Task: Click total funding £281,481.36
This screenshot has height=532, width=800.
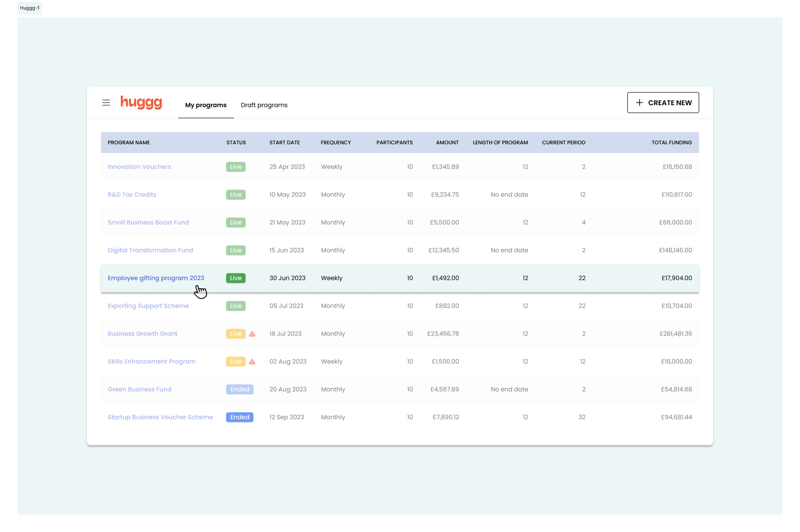Action: [x=676, y=334]
